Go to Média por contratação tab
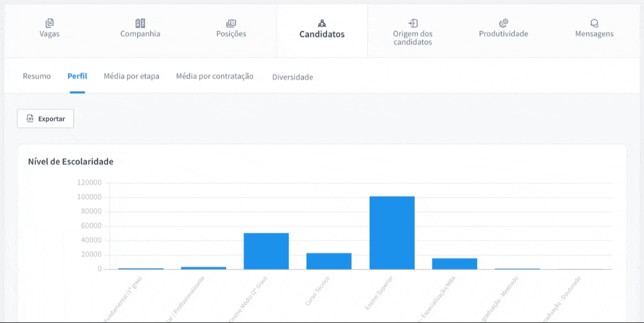 point(214,76)
